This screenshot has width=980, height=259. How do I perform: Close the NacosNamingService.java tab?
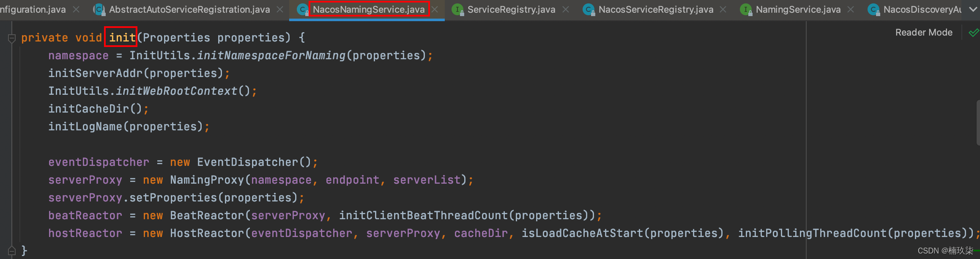(x=435, y=9)
